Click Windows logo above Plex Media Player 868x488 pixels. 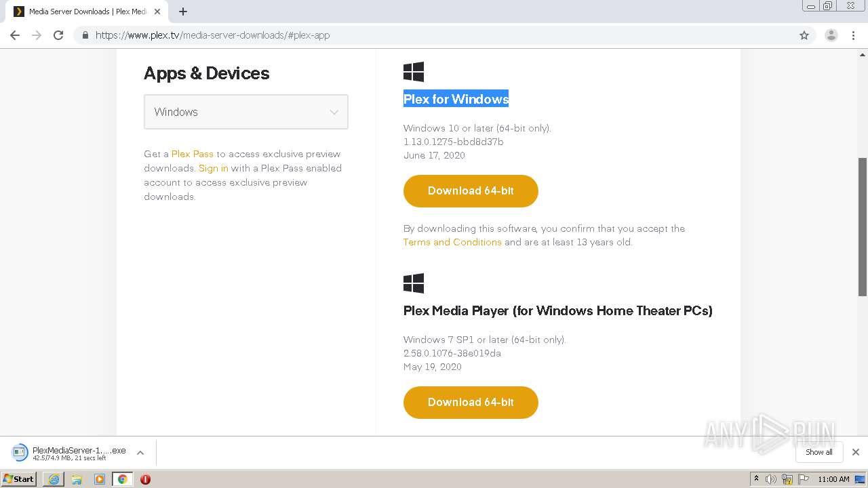(x=414, y=283)
